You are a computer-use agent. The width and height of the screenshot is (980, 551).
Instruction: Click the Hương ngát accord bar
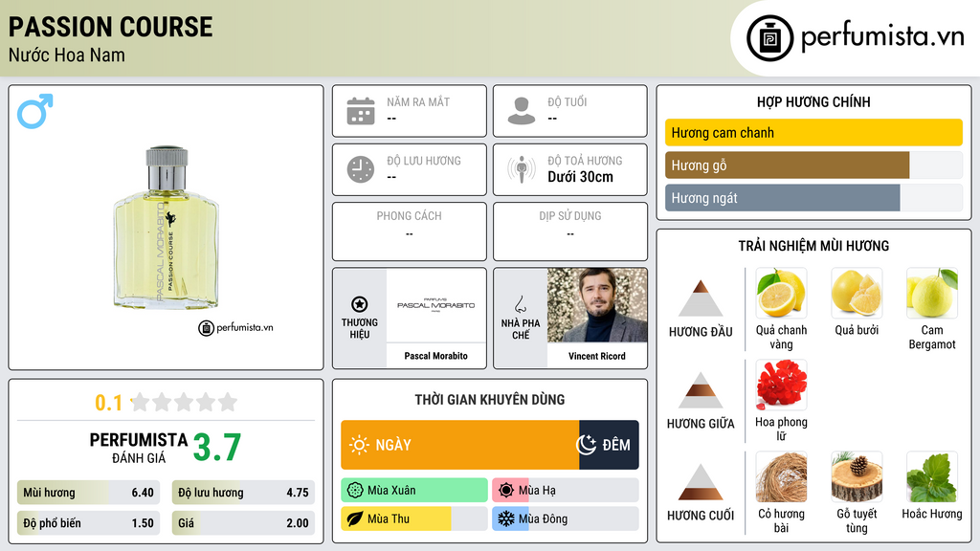coord(813,197)
